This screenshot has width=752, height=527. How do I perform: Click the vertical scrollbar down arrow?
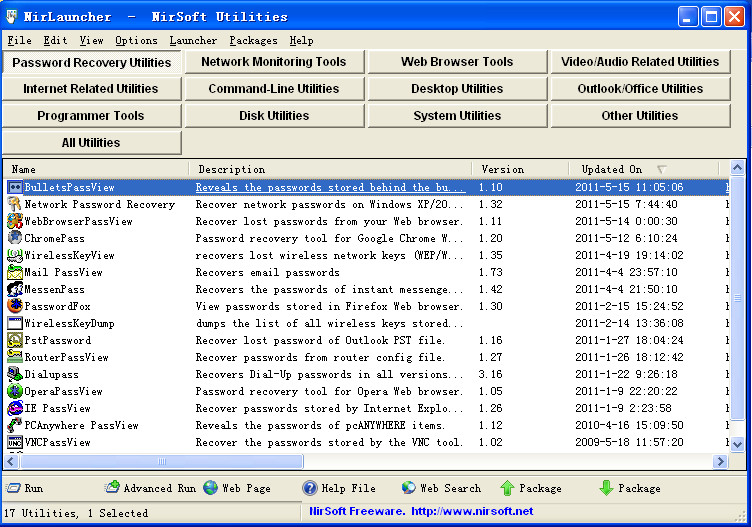737,443
